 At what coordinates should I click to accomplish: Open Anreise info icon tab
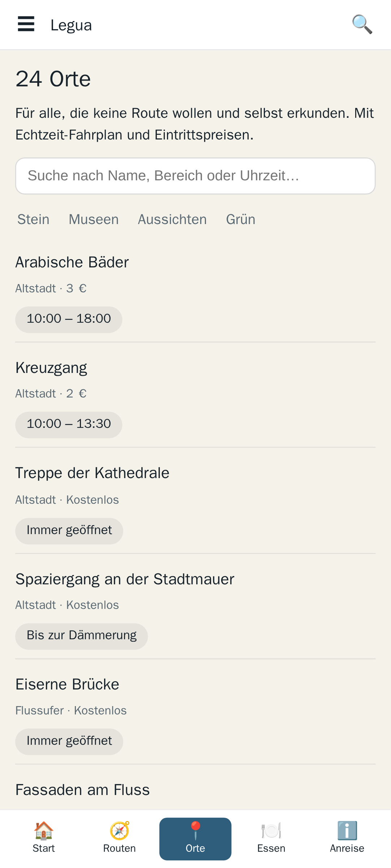pyautogui.click(x=347, y=839)
